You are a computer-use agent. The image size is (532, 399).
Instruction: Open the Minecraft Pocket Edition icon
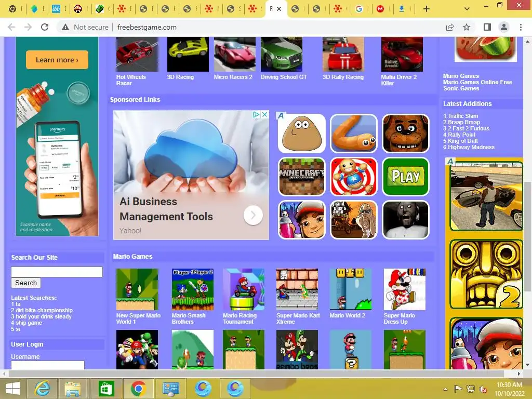coord(302,177)
